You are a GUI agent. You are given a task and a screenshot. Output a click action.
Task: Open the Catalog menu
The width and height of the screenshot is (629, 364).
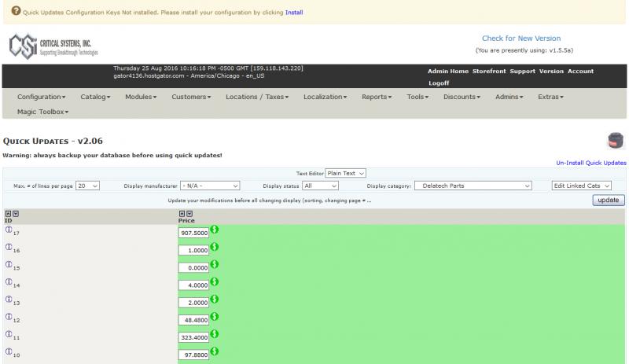pyautogui.click(x=95, y=97)
